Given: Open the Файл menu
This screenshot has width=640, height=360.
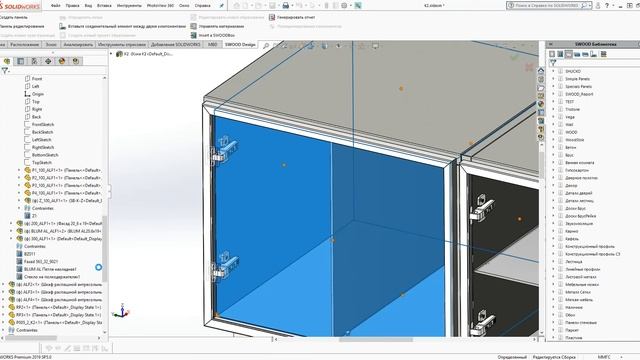Looking at the screenshot, I should (x=56, y=6).
